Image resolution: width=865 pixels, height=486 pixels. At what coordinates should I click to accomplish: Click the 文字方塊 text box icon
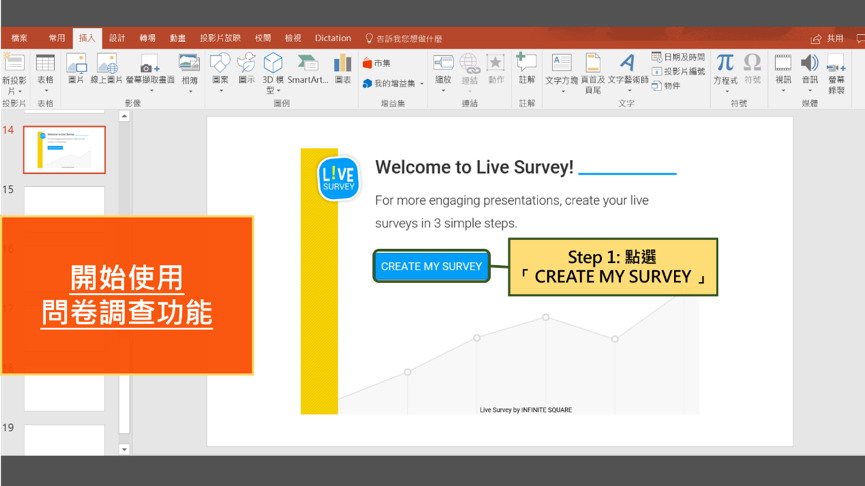pos(562,63)
